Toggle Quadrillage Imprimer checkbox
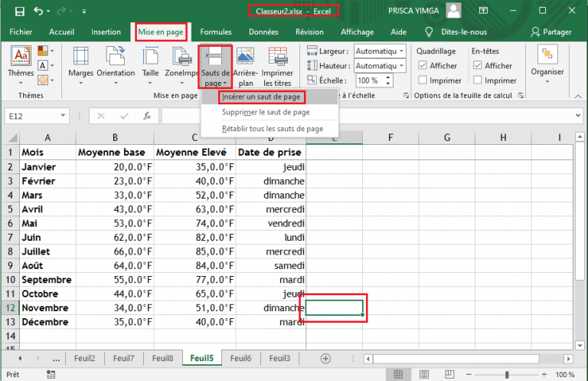This screenshot has width=588, height=381. tap(423, 80)
